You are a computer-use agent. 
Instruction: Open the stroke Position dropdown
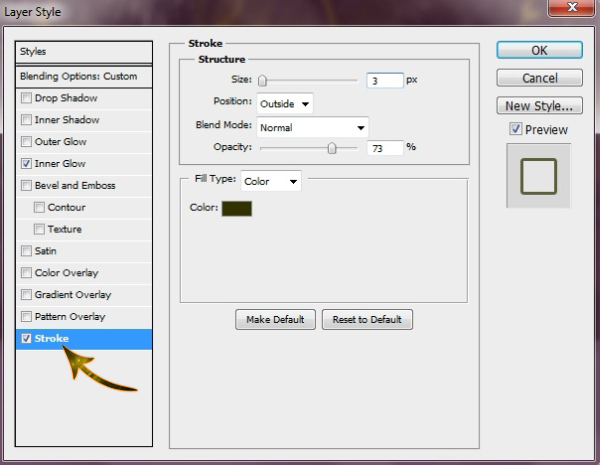pos(285,103)
